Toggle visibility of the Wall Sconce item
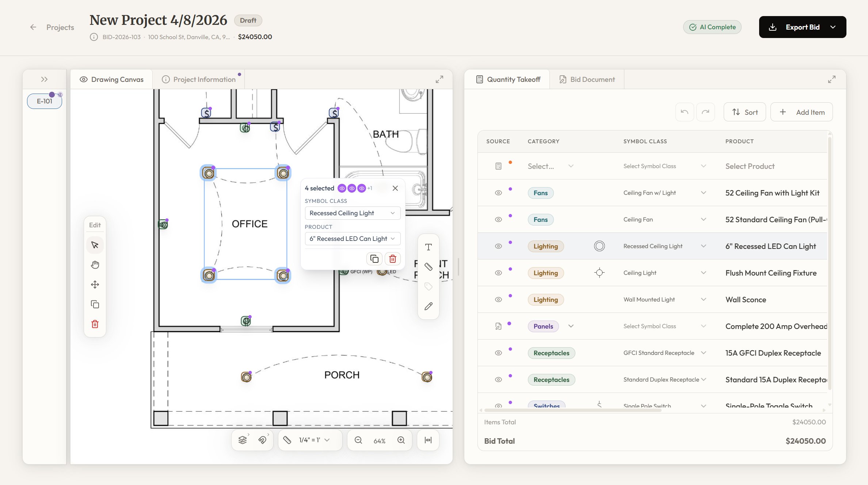This screenshot has width=868, height=485. coord(498,299)
